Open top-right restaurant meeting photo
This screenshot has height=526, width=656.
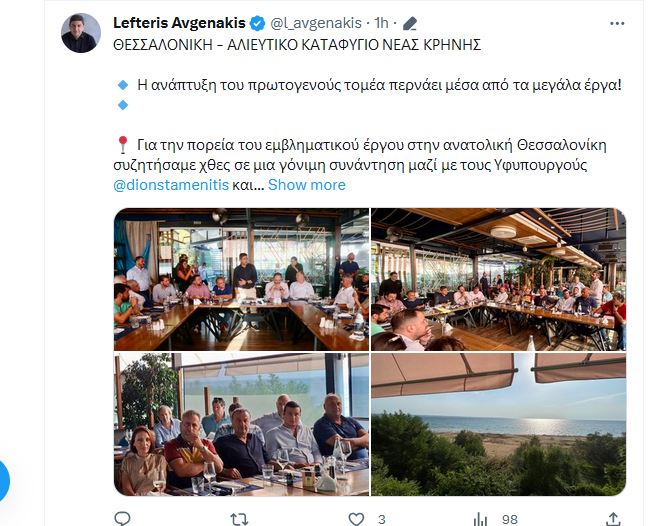coord(499,279)
